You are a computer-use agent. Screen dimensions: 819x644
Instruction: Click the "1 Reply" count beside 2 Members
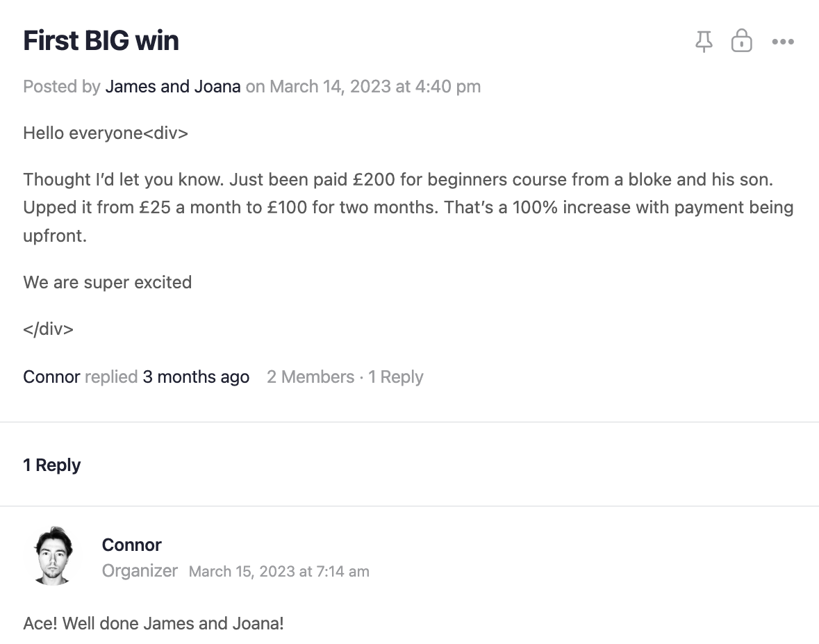click(395, 377)
